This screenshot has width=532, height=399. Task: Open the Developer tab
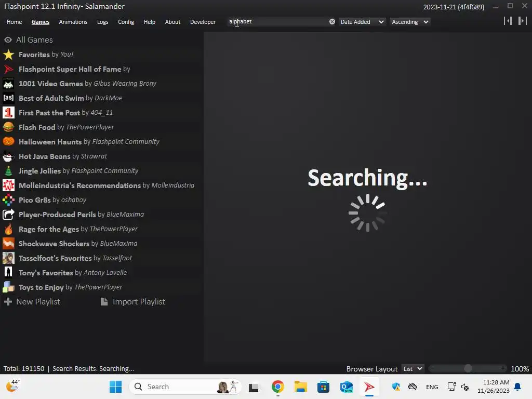(203, 22)
